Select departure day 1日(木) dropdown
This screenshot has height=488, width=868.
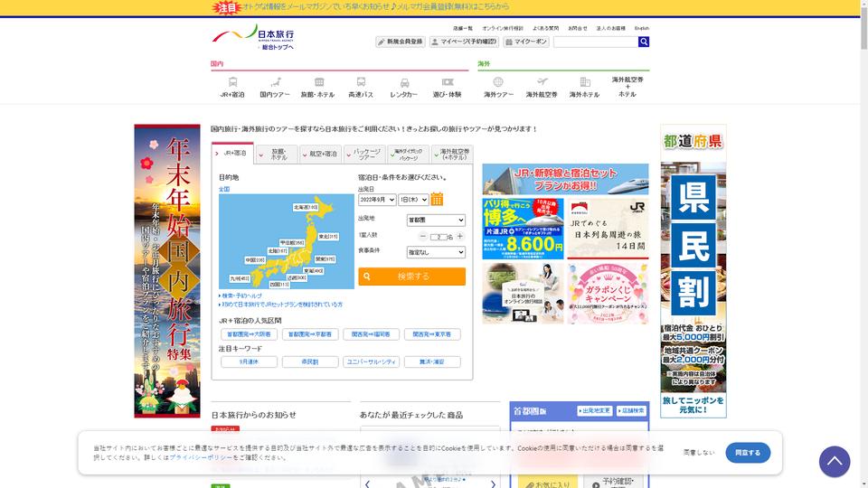click(413, 200)
